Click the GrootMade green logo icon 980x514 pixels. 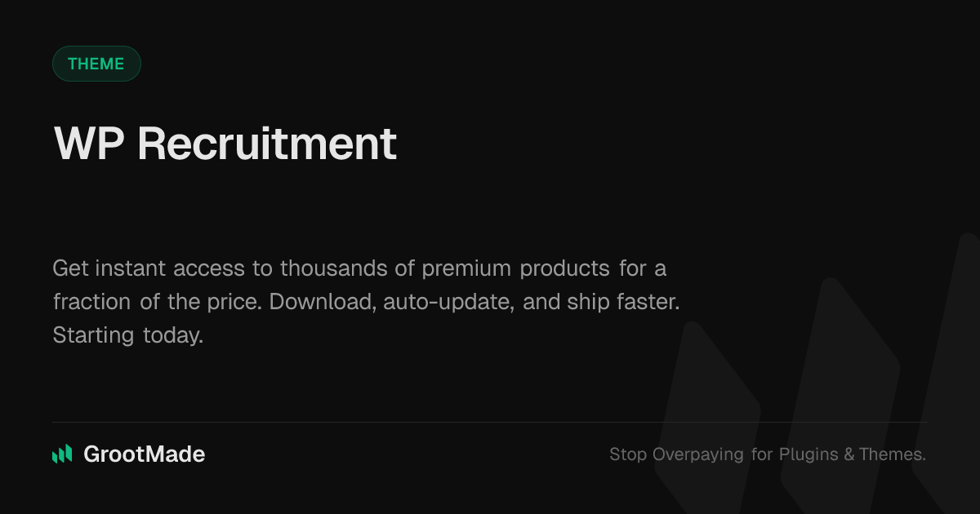(x=62, y=454)
